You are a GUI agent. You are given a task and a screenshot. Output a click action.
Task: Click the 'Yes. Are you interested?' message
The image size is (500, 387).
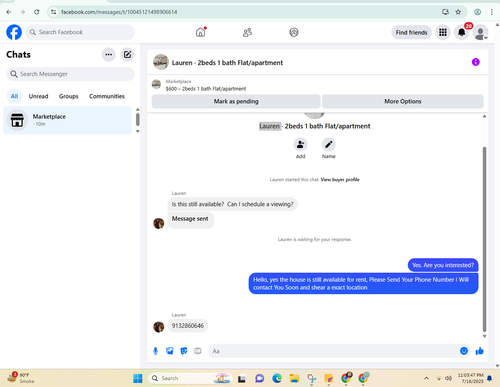(x=443, y=265)
